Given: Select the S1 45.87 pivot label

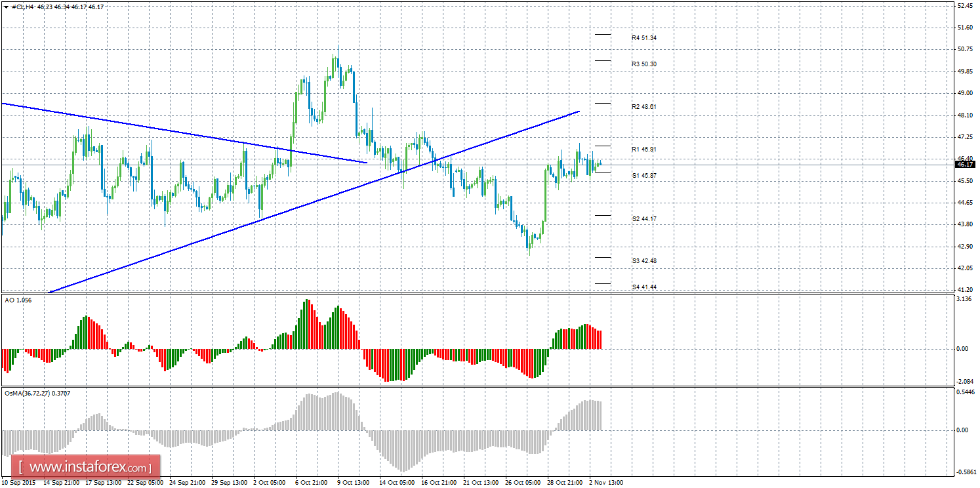Looking at the screenshot, I should click(644, 176).
